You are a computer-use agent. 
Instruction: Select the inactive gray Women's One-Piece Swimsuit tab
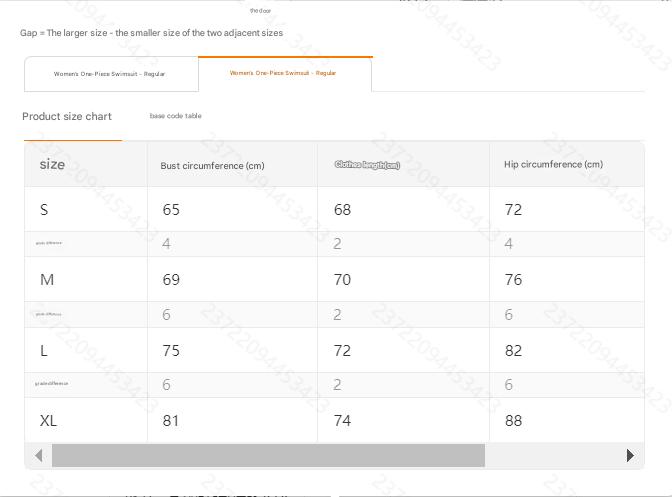tap(110, 74)
